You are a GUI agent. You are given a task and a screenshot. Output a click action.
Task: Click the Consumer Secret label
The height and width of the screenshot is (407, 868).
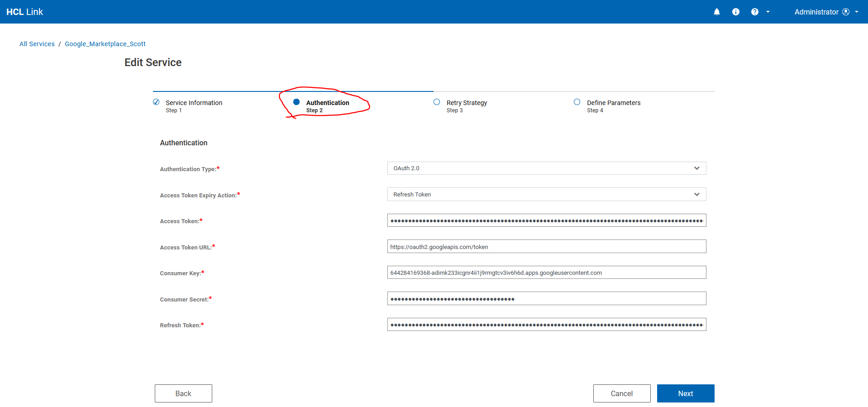[186, 299]
